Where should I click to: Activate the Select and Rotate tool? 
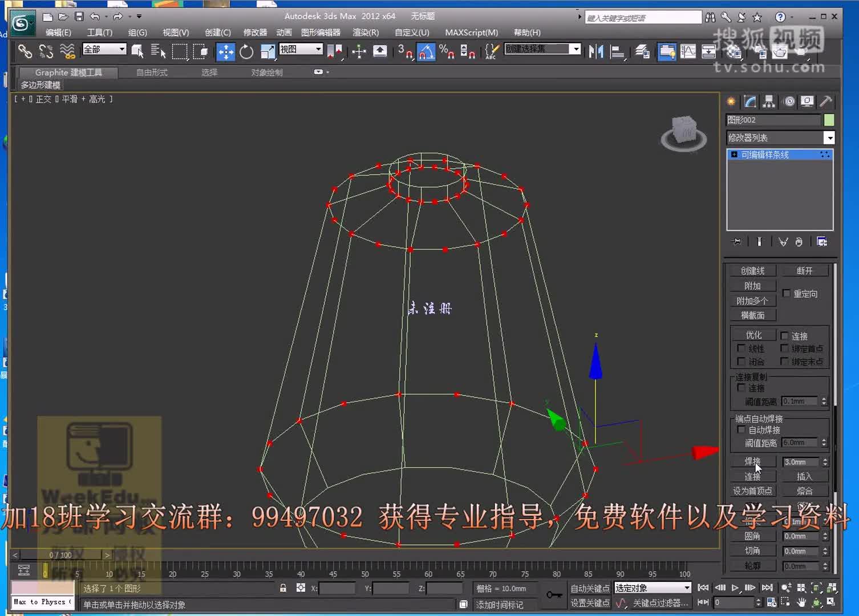[x=246, y=52]
